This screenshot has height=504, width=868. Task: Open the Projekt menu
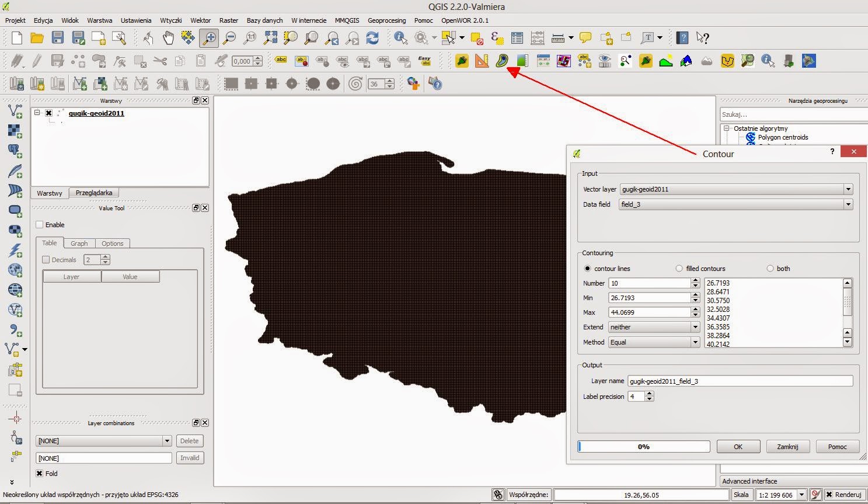[15, 20]
